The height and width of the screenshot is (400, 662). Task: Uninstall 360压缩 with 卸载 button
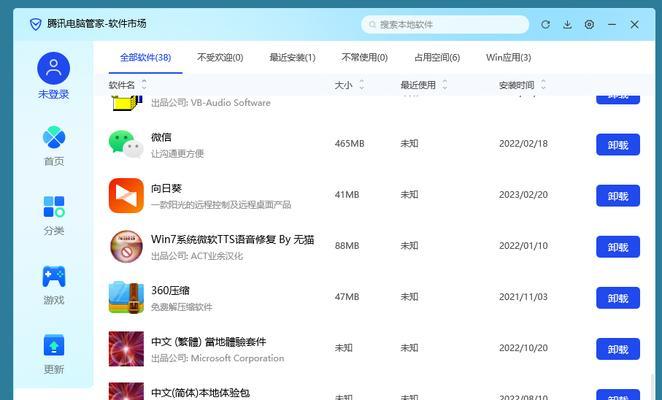click(618, 298)
